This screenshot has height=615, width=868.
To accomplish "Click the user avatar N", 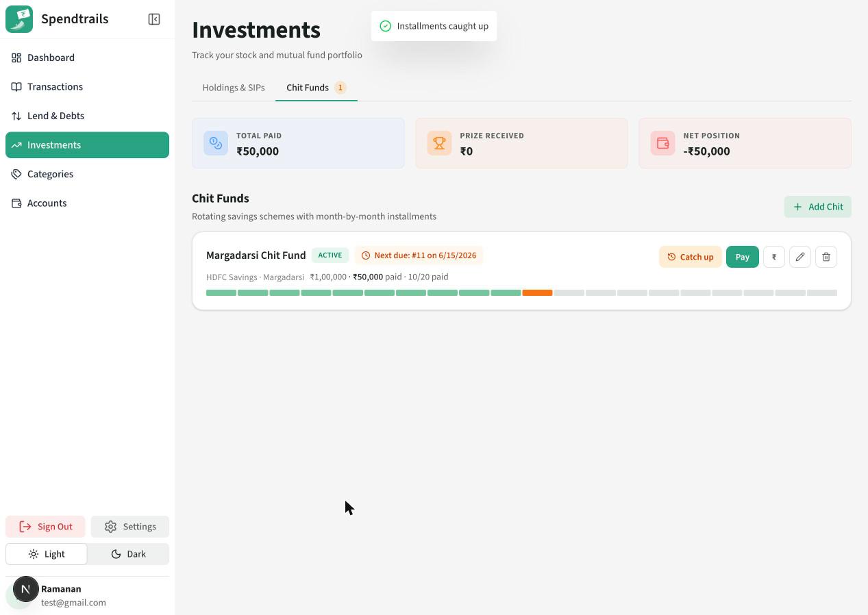I will 25,589.
